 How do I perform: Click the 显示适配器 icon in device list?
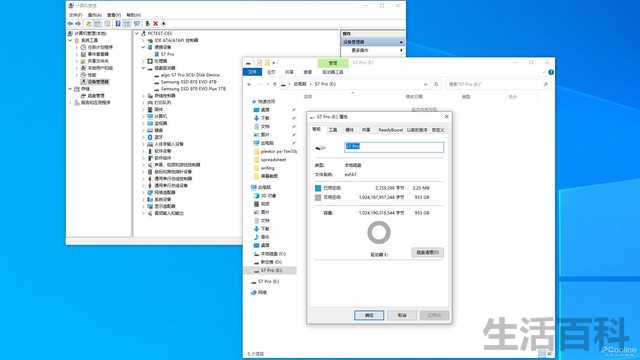tap(150, 206)
